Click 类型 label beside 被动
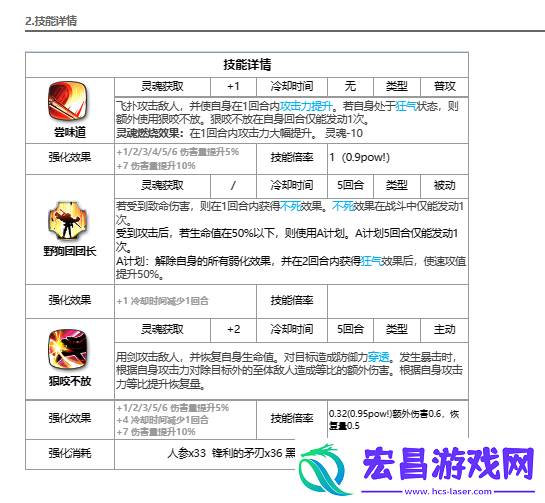The width and height of the screenshot is (545, 503). (x=397, y=186)
